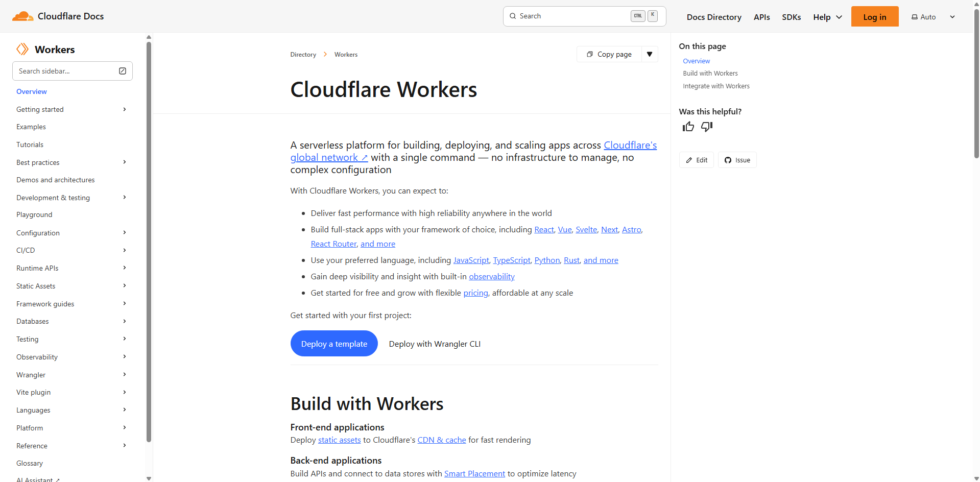980x482 pixels.
Task: Click the thumbs down icon
Action: coord(707,127)
